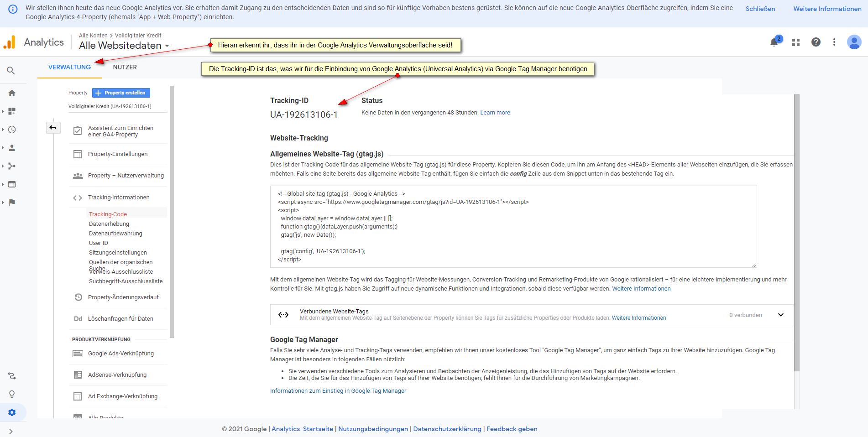Open Google Ads-Verknüpfung
The image size is (868, 437).
pyautogui.click(x=118, y=354)
